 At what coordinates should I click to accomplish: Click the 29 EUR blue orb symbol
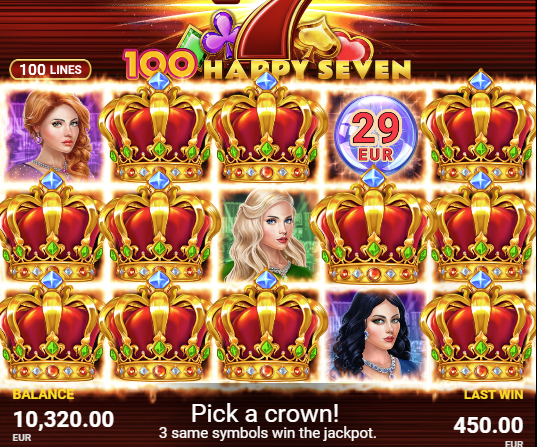click(x=376, y=135)
